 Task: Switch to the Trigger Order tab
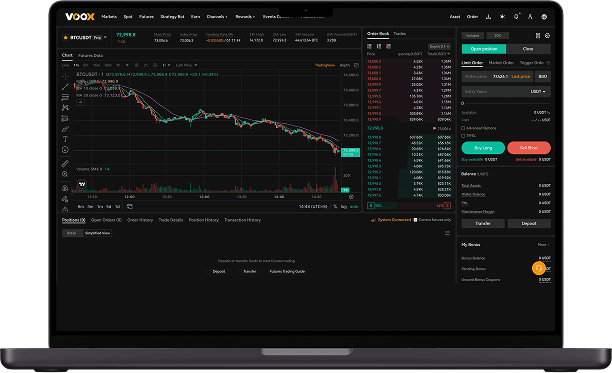coord(532,63)
